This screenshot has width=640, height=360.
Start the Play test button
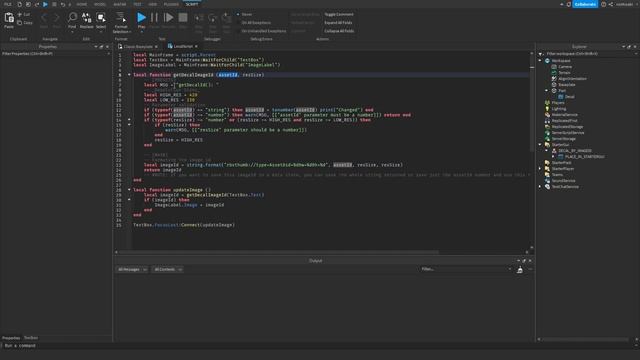click(141, 18)
